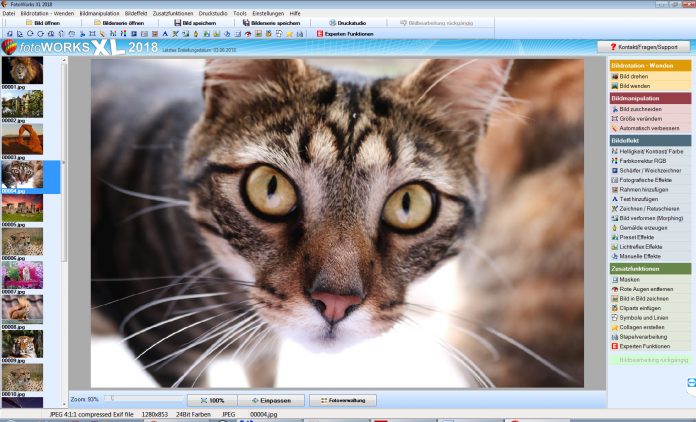Click the blue letter A text icon in top toolbar
The image size is (696, 422).
pyautogui.click(x=165, y=34)
